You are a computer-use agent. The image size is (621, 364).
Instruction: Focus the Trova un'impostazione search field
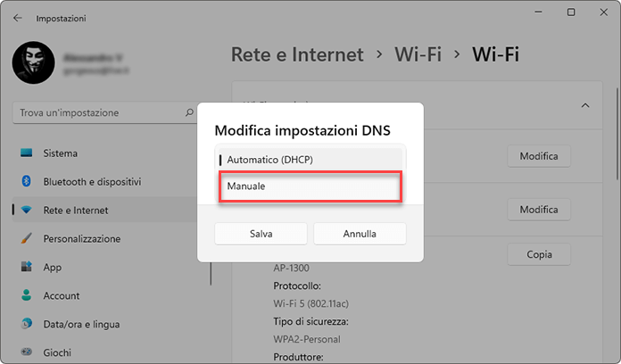click(x=98, y=113)
